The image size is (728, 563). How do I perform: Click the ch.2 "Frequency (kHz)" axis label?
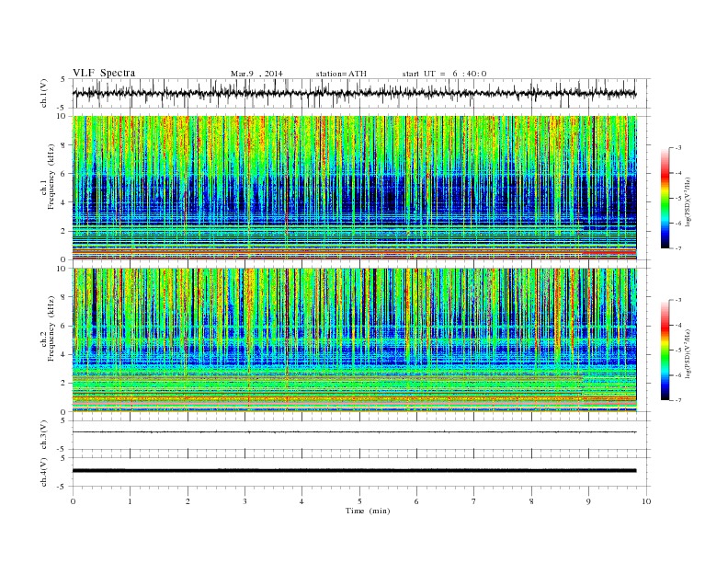51,328
